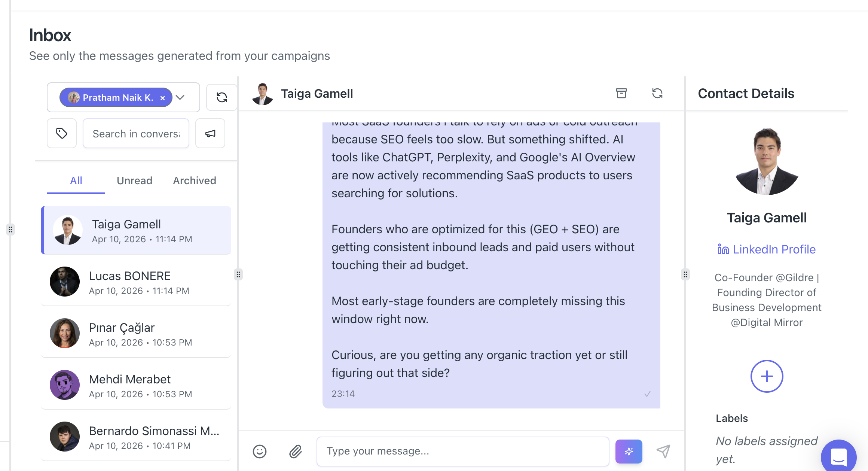This screenshot has height=471, width=868.
Task: Open the support chat widget
Action: [x=838, y=457]
